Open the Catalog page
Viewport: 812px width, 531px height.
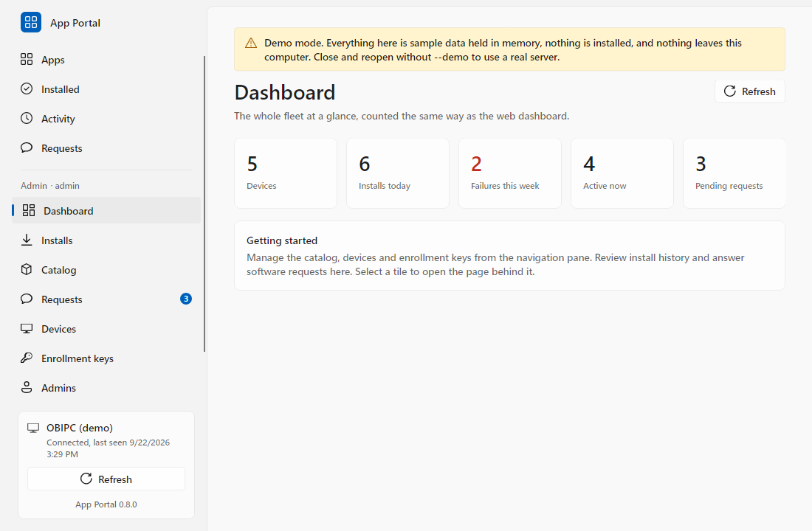pos(106,270)
